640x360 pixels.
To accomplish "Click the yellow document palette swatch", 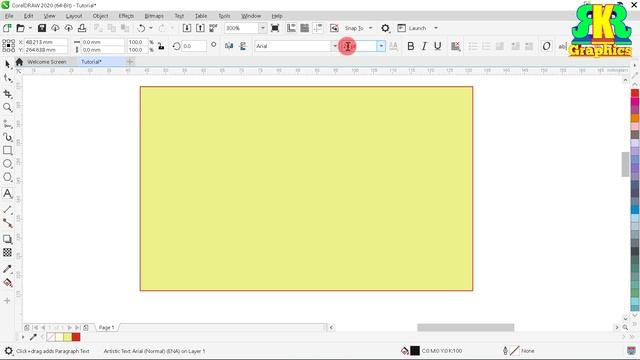I will pyautogui.click(x=68, y=337).
